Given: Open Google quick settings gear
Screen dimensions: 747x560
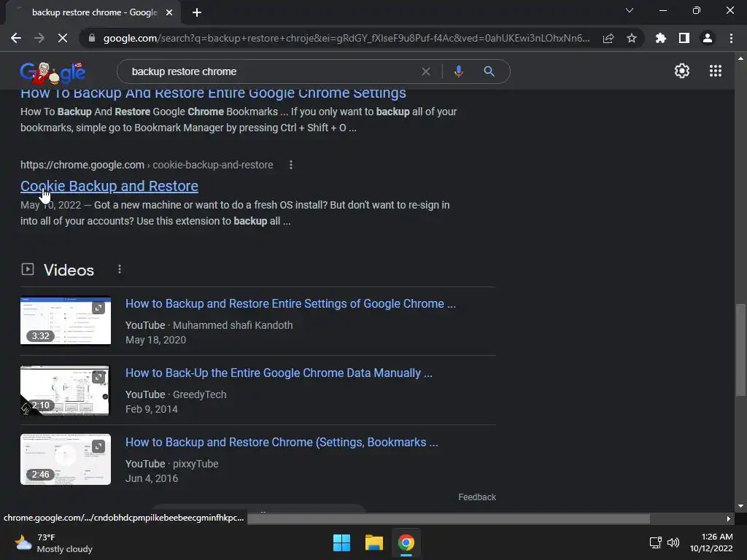Looking at the screenshot, I should click(682, 71).
